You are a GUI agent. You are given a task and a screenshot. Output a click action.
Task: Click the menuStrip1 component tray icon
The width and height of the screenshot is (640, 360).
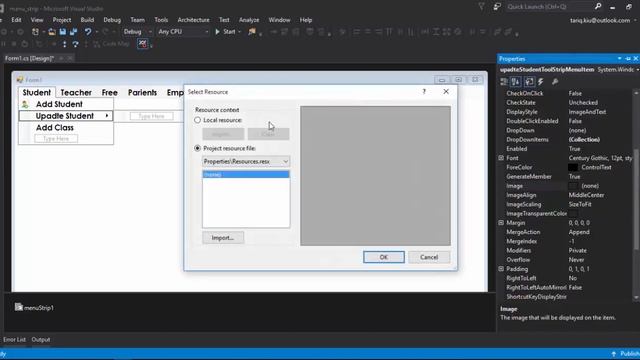[x=19, y=307]
